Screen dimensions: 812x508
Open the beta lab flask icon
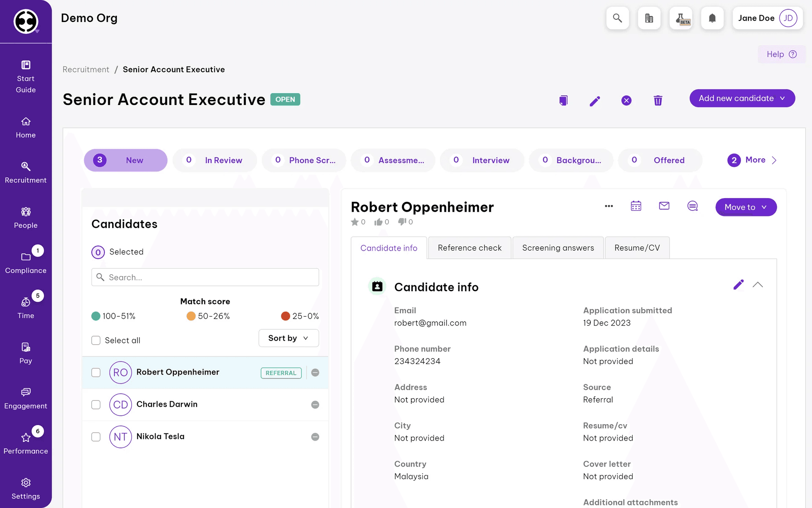681,18
